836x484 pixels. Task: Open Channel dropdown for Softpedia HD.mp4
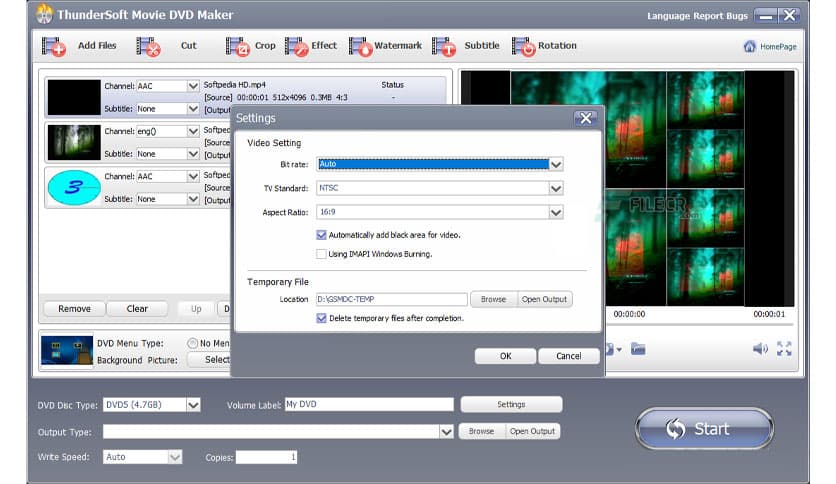[x=193, y=86]
